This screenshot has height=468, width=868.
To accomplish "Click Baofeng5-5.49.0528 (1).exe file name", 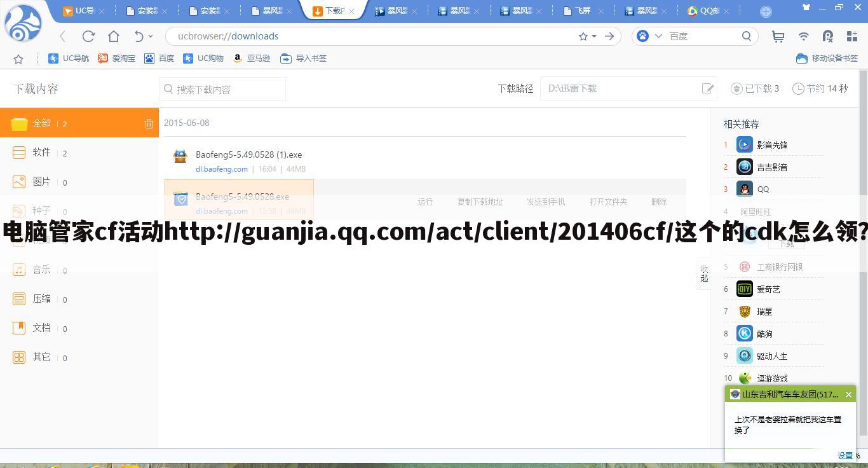I will 249,155.
